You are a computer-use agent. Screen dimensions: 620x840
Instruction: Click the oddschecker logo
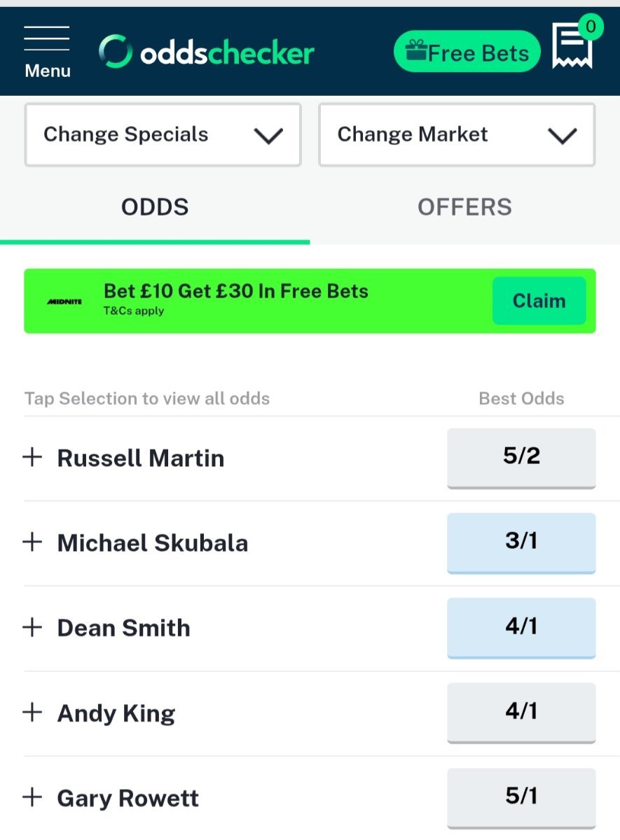click(x=207, y=52)
